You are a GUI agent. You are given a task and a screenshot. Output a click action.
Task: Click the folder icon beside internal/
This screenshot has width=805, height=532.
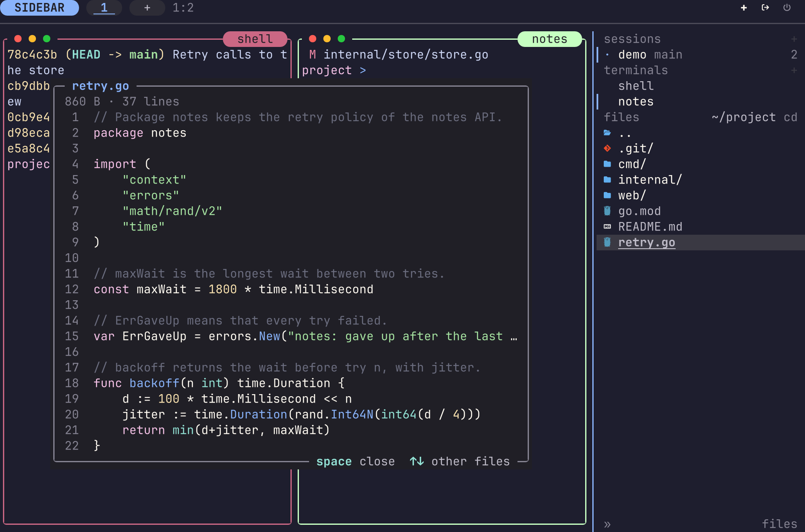(x=607, y=180)
